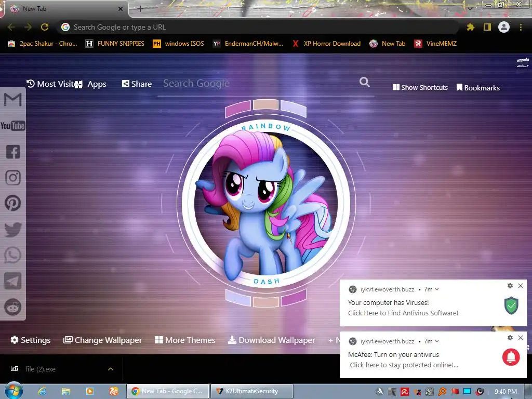
Task: Open the 2pac Shakur bookmark
Action: [43, 44]
